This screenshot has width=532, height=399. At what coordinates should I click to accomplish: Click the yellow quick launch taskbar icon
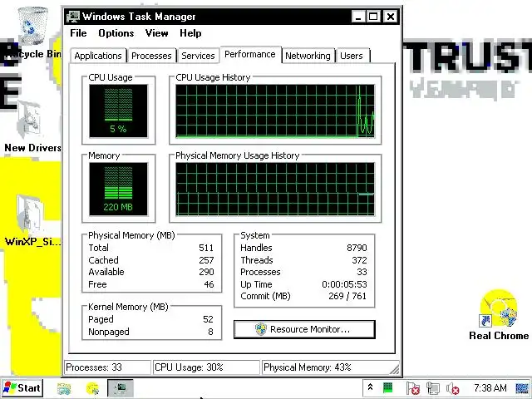[x=92, y=388]
